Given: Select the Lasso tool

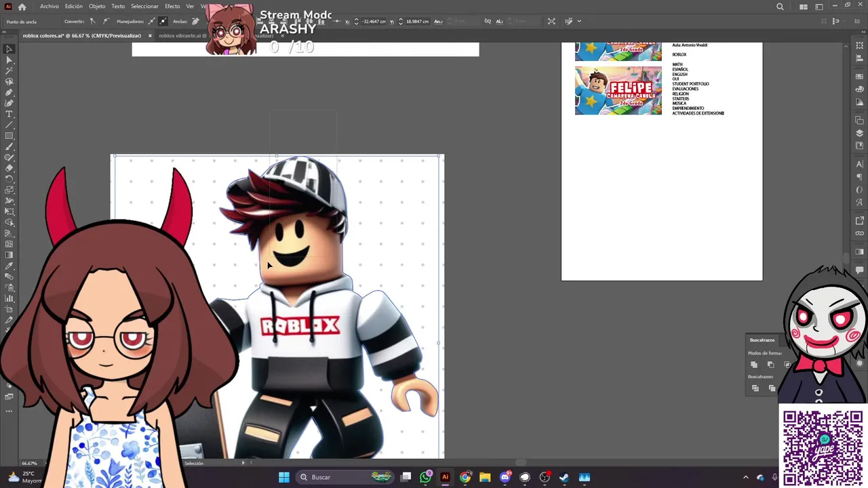Looking at the screenshot, I should [x=9, y=81].
